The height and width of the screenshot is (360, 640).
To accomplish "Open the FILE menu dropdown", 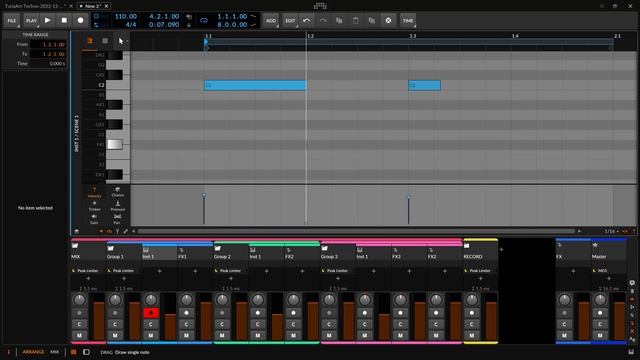I will point(12,20).
